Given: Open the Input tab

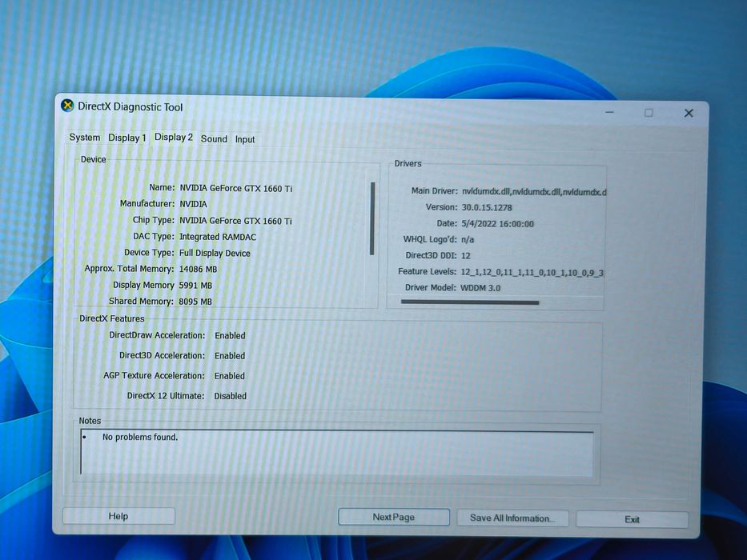Looking at the screenshot, I should [245, 139].
